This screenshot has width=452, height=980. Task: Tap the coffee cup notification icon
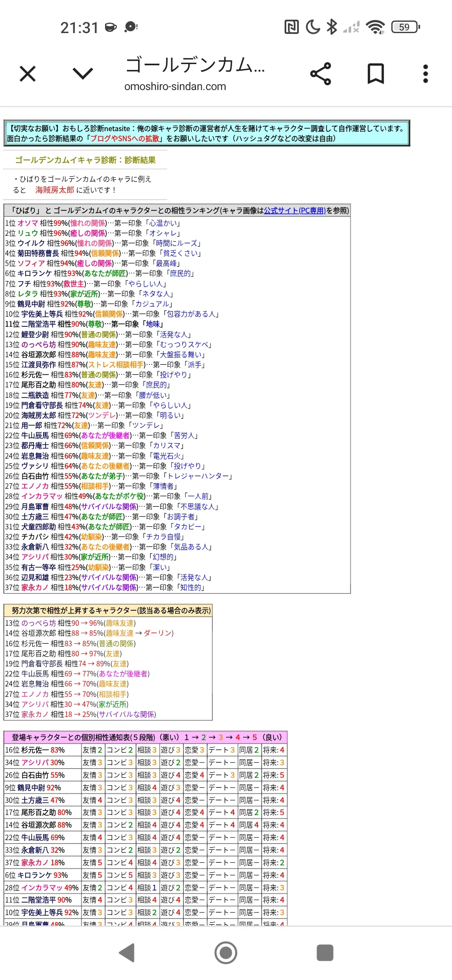click(111, 27)
